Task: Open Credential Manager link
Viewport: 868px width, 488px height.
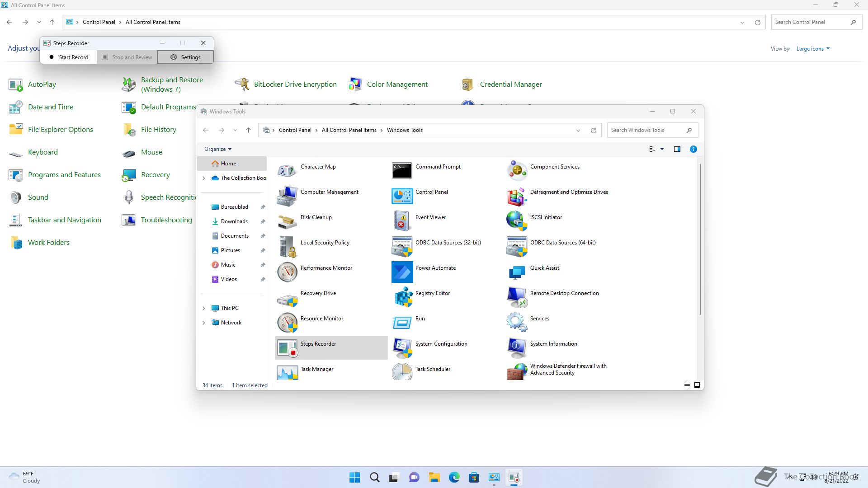Action: click(511, 84)
